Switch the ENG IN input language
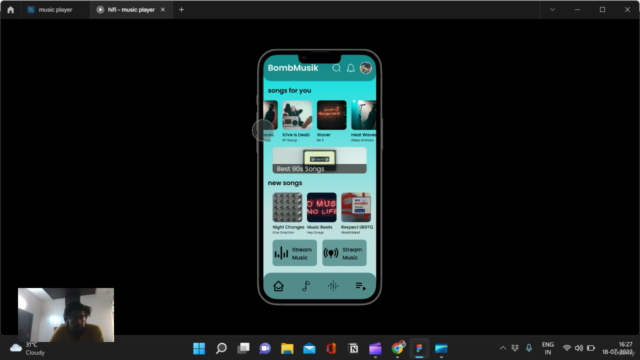 point(548,348)
